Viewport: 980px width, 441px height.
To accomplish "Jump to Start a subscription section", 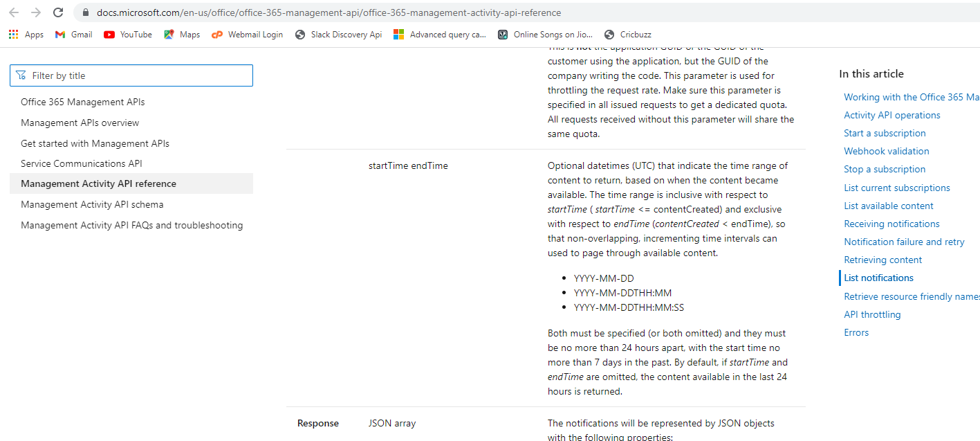I will click(x=885, y=133).
